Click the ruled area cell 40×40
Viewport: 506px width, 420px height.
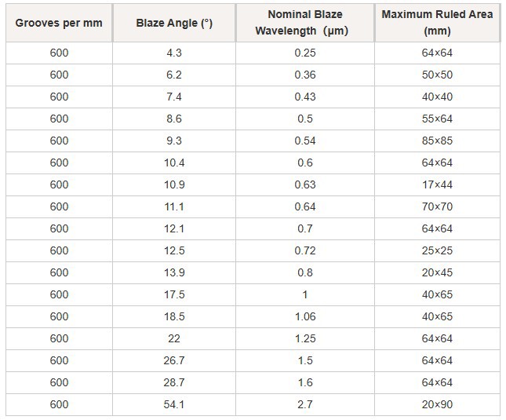[x=437, y=97]
